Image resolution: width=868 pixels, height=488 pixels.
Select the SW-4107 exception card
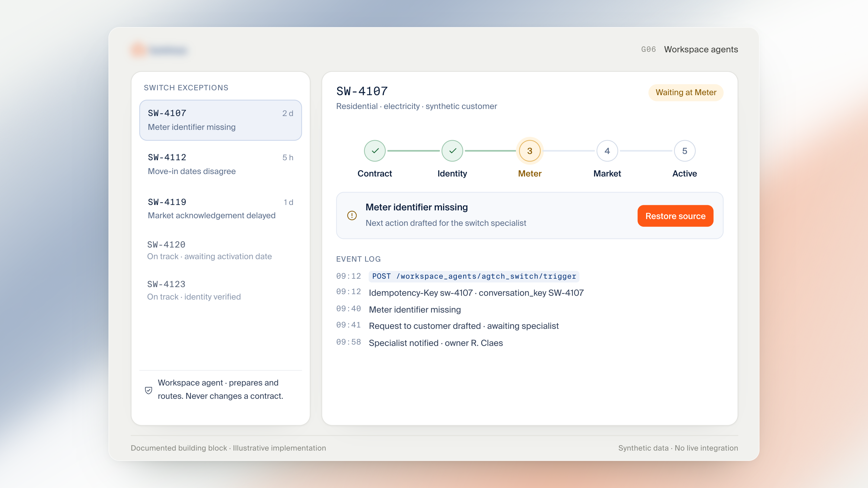tap(220, 120)
